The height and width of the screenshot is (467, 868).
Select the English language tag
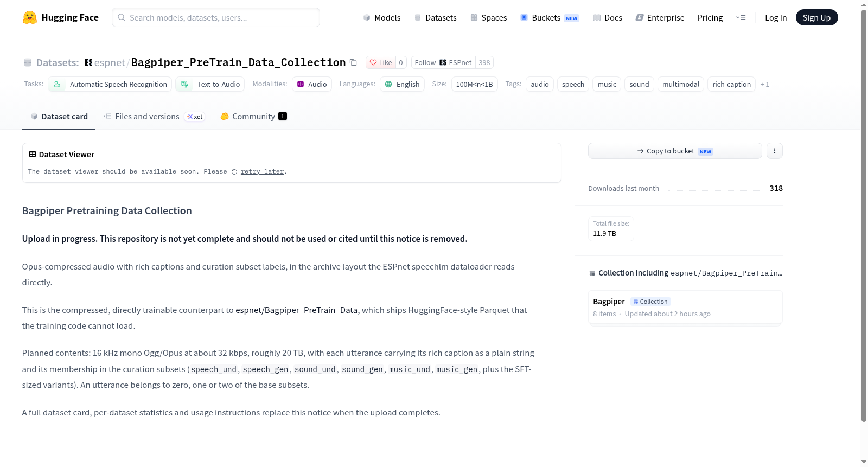[x=402, y=84]
